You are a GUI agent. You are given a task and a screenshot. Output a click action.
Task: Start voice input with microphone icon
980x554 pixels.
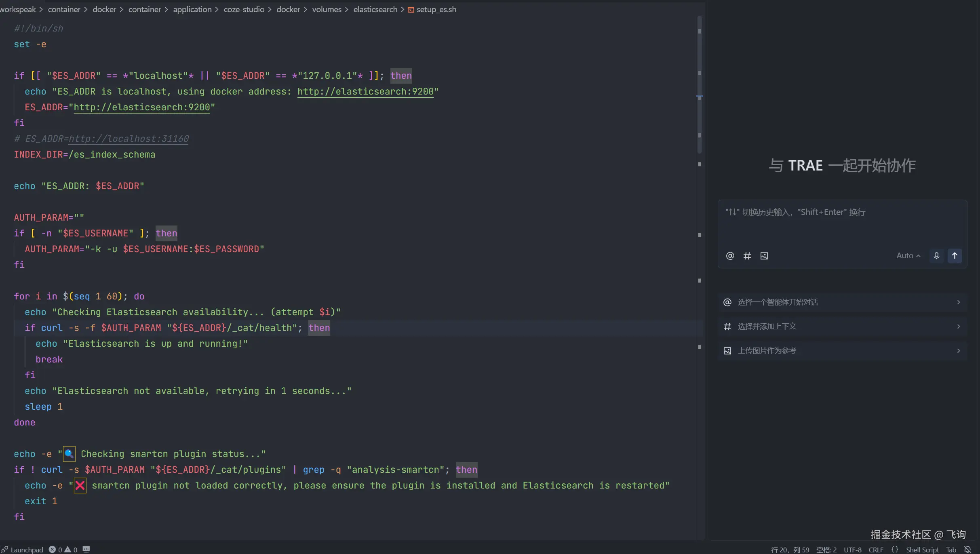(936, 256)
